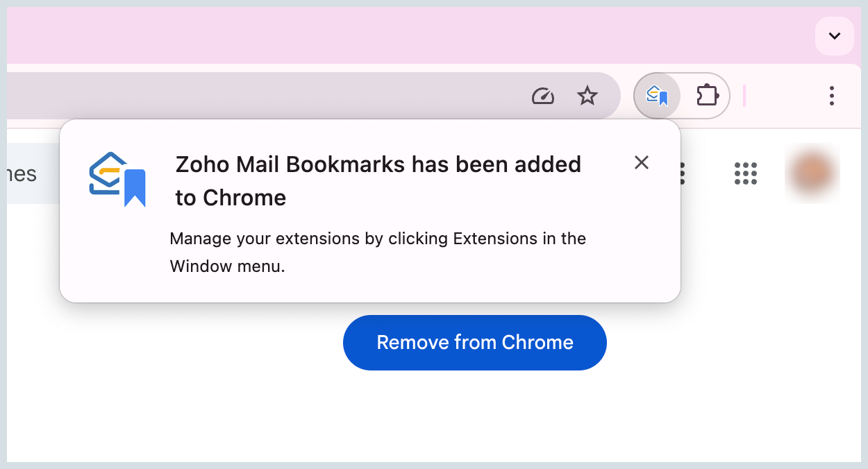868x469 pixels.
Task: Open Chrome's three-dot browser menu
Action: point(831,96)
